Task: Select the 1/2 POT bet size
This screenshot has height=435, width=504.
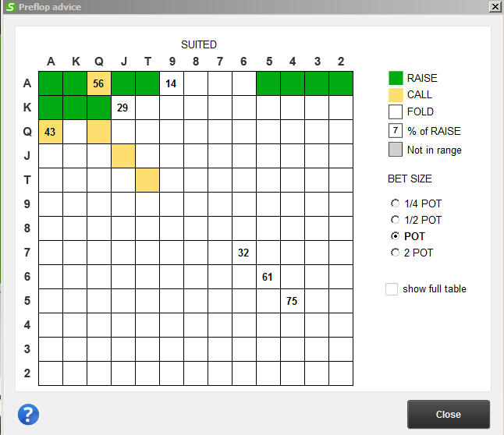Action: (395, 220)
